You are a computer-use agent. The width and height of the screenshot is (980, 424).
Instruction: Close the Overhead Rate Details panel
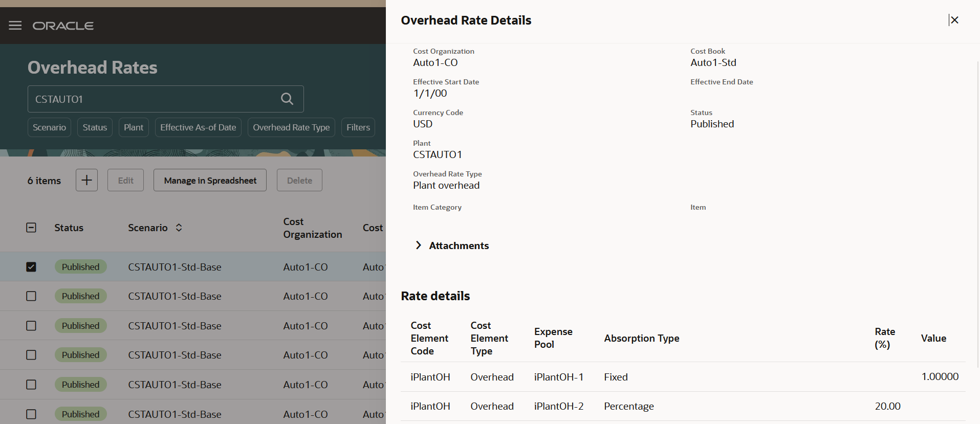coord(954,20)
